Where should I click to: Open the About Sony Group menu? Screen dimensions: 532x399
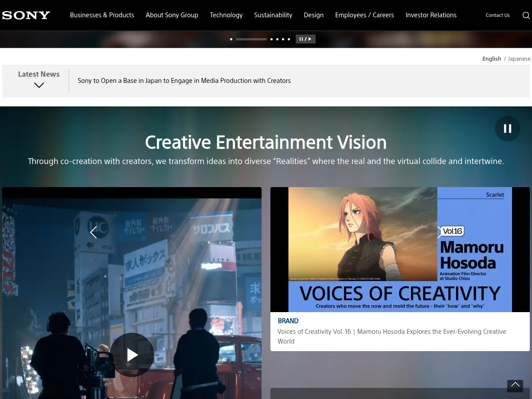coord(172,15)
